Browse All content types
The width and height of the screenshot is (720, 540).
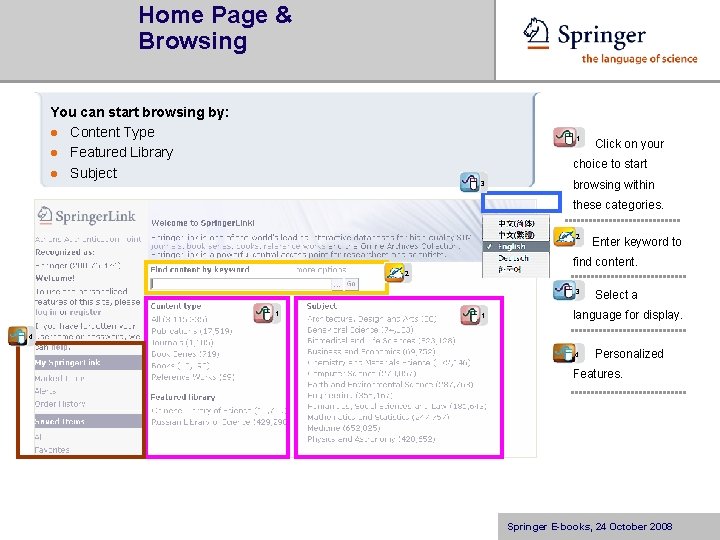tap(179, 319)
